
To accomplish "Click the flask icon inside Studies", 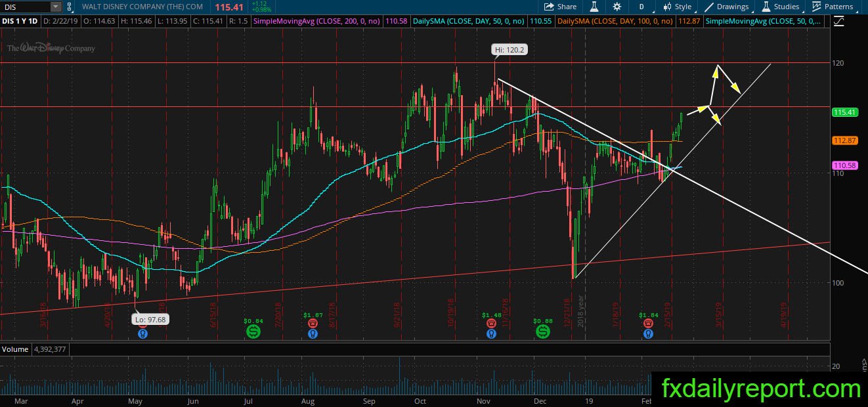I will point(766,7).
